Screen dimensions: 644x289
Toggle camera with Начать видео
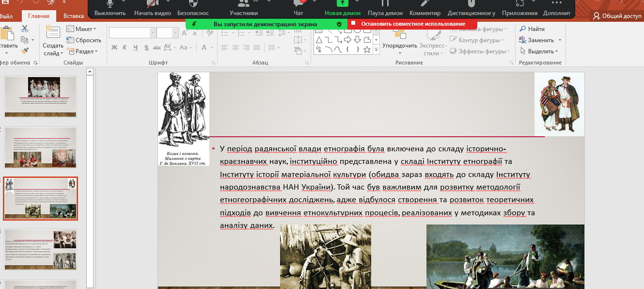153,9
